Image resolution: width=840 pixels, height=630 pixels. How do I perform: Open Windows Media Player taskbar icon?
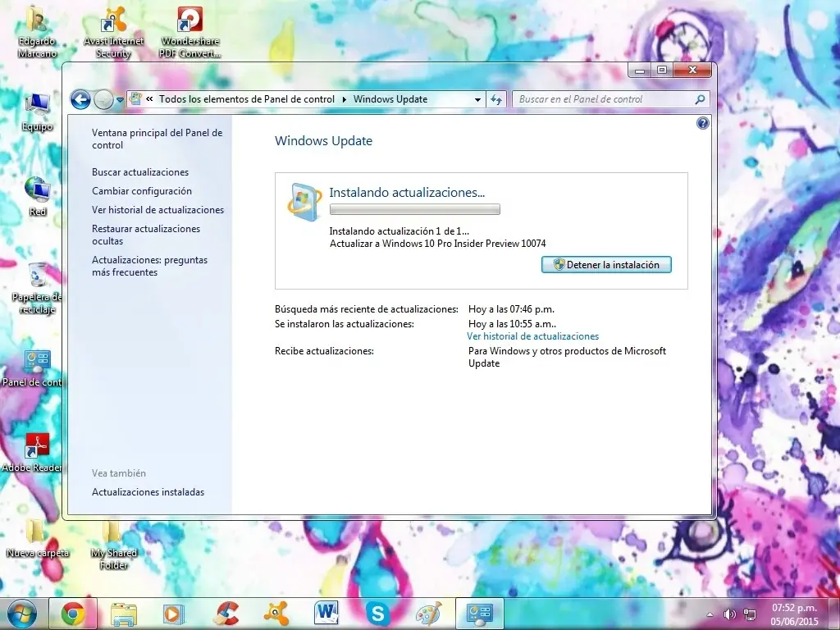(x=173, y=614)
